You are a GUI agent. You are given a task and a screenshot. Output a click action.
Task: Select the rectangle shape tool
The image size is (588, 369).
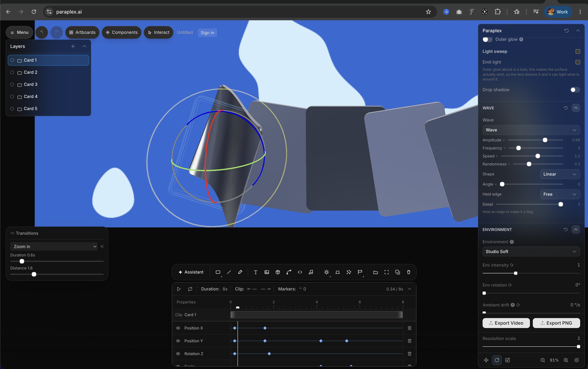218,272
